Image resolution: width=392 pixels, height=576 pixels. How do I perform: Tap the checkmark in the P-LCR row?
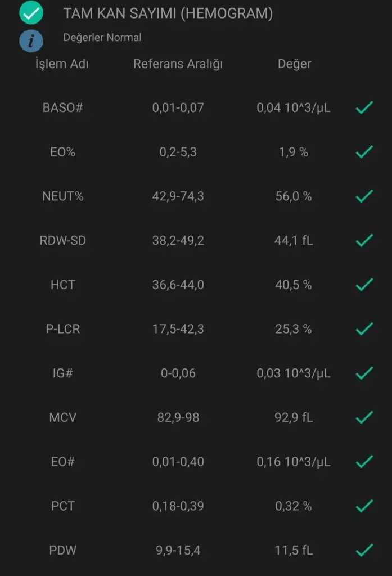(x=364, y=328)
